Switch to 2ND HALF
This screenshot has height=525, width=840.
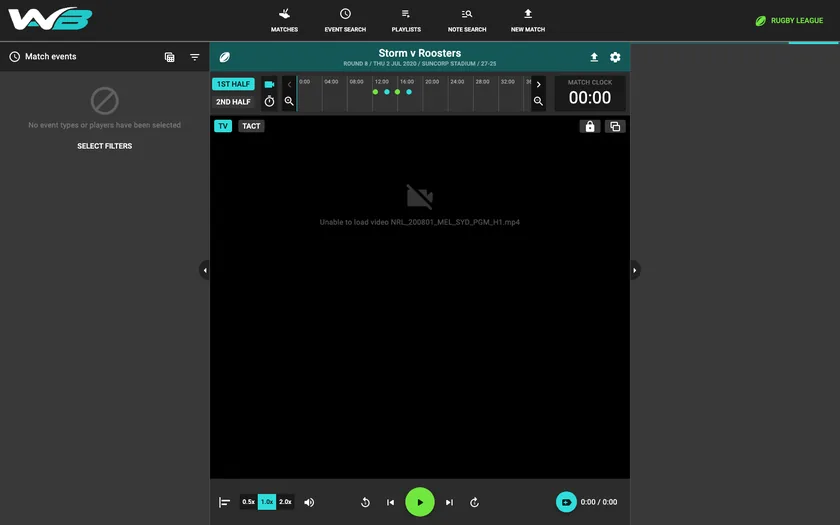pos(233,101)
